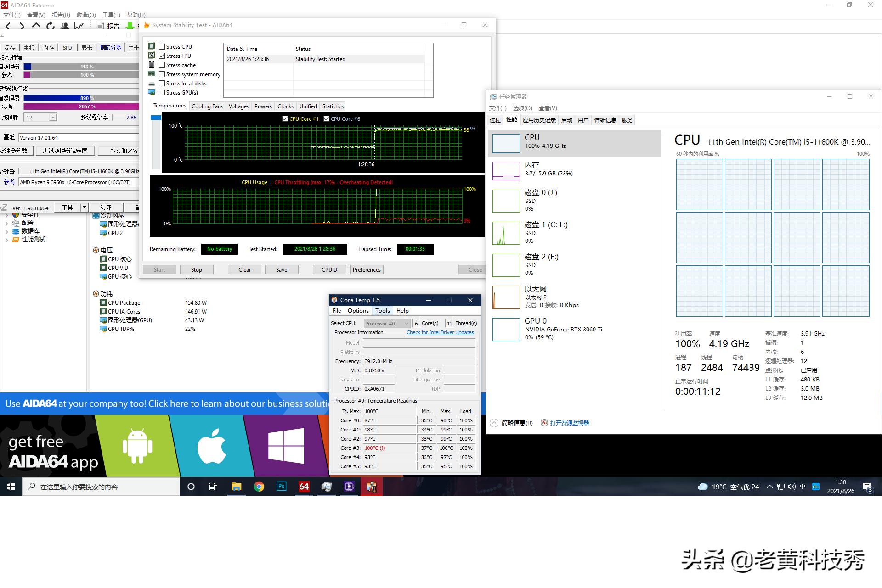
Task: Open the 报告 report toolbar icon
Action: pos(100,26)
